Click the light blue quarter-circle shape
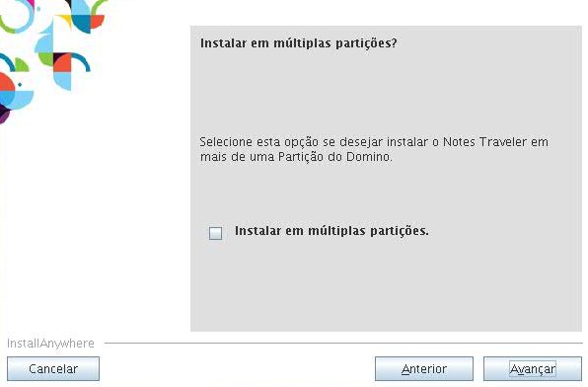Viewport: 588px width, 387px height. (62, 81)
